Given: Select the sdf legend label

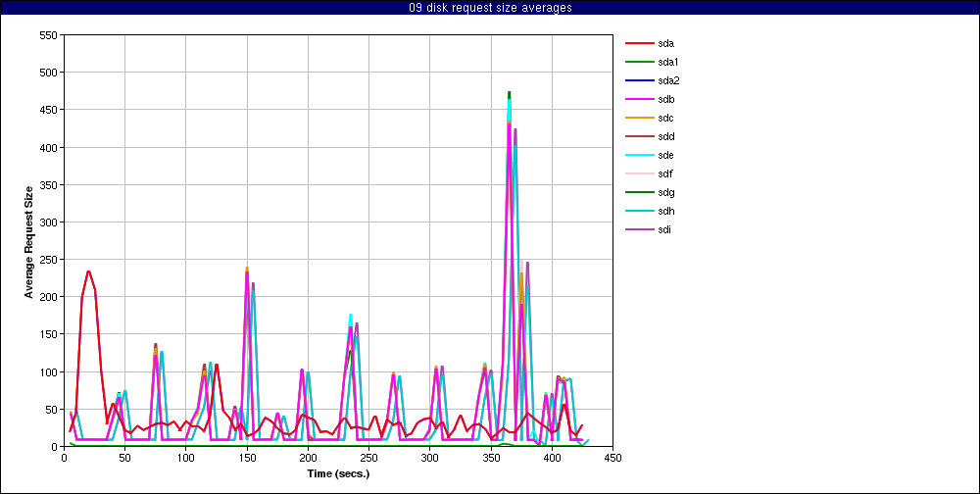Looking at the screenshot, I should 665,173.
